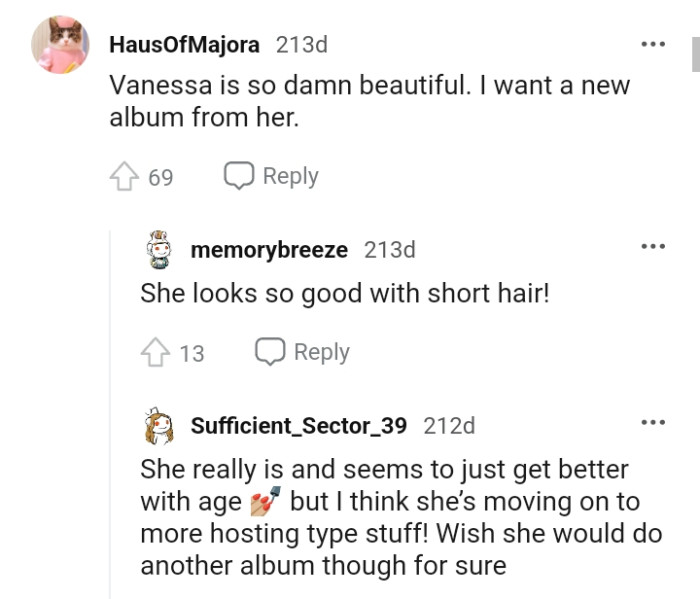Open more options for memorybreeze's comment
This screenshot has width=700, height=599.
tap(653, 248)
